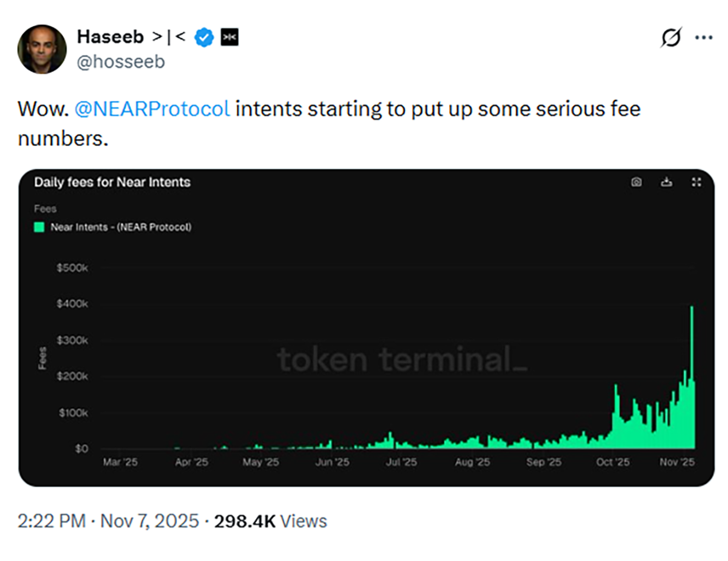Click the token terminal watermark
The image size is (728, 561).
point(402,359)
